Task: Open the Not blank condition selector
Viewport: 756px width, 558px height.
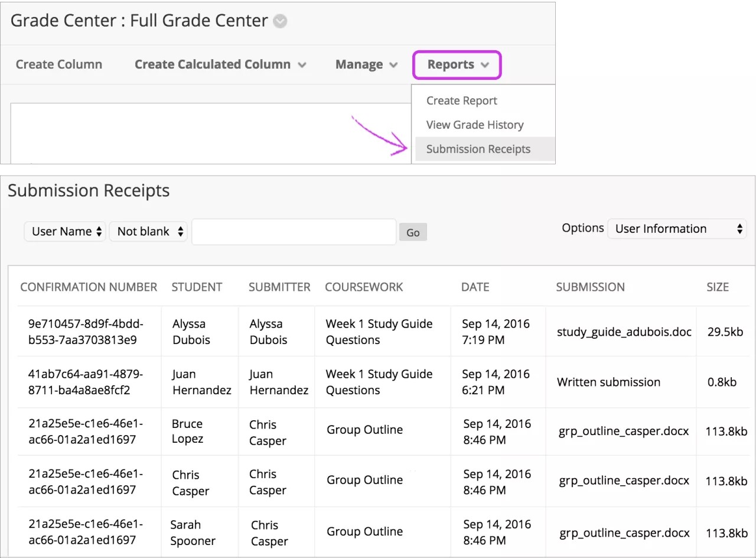Action: [x=148, y=231]
